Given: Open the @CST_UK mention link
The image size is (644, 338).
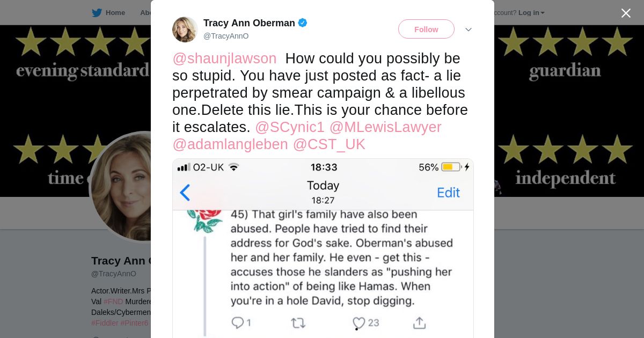Looking at the screenshot, I should click(329, 144).
